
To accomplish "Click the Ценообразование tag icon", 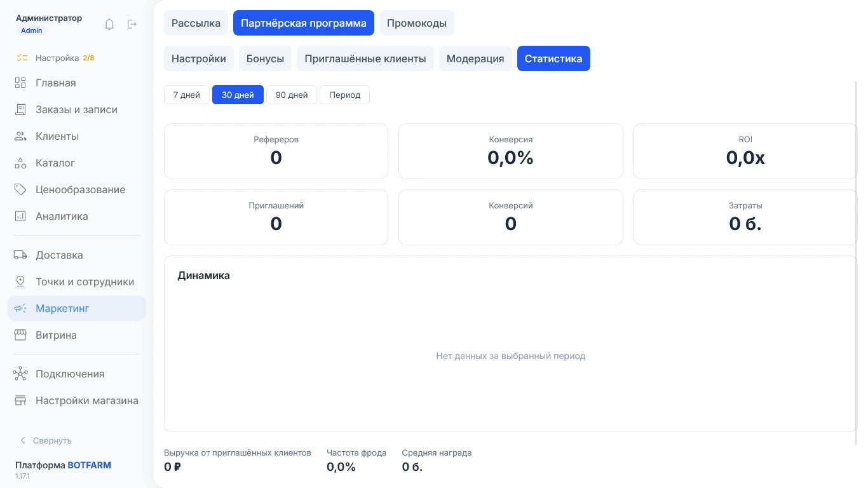I will click(20, 189).
